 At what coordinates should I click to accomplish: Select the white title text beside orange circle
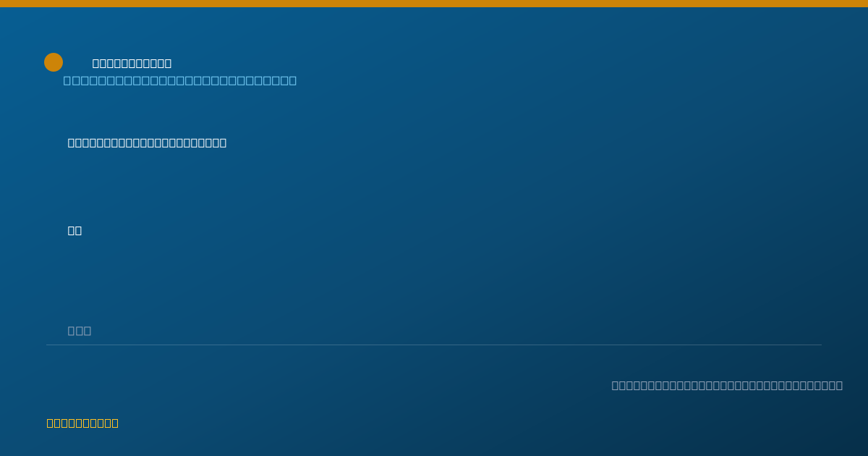[132, 64]
